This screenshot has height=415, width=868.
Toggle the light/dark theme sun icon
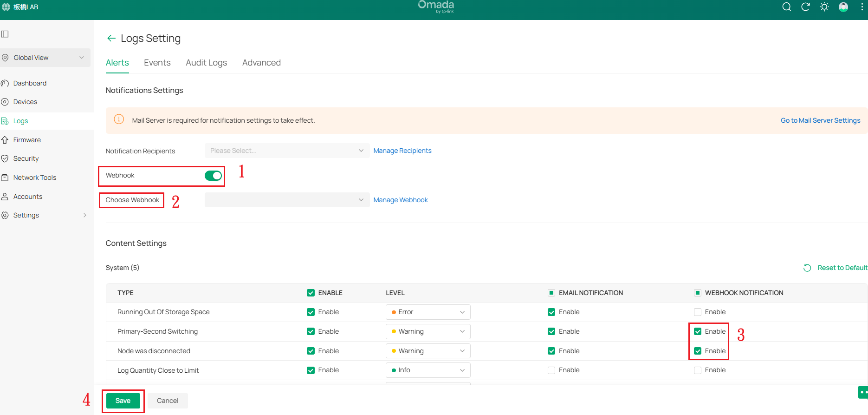(824, 7)
